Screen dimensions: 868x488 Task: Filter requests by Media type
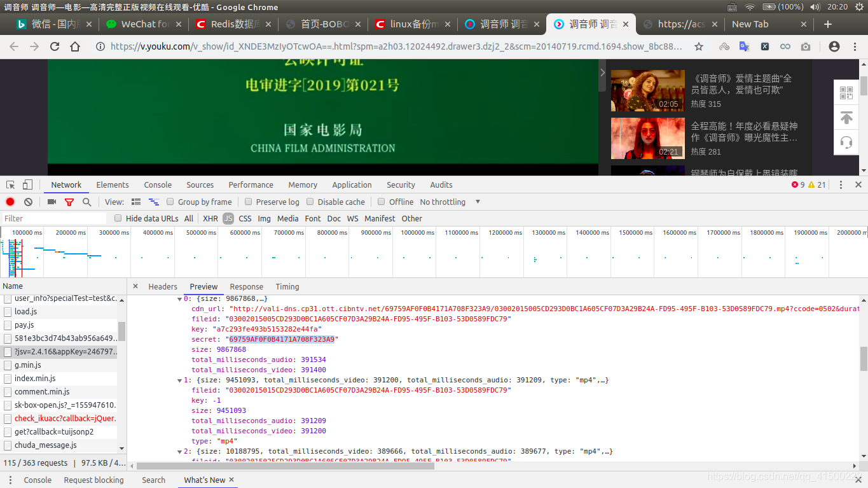tap(288, 218)
